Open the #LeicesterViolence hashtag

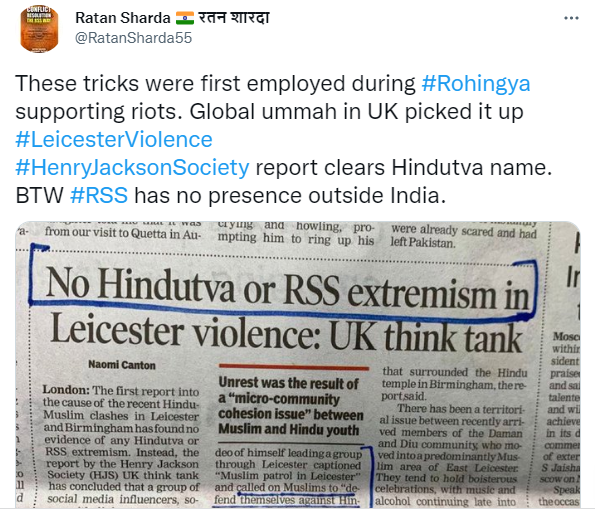click(x=114, y=139)
